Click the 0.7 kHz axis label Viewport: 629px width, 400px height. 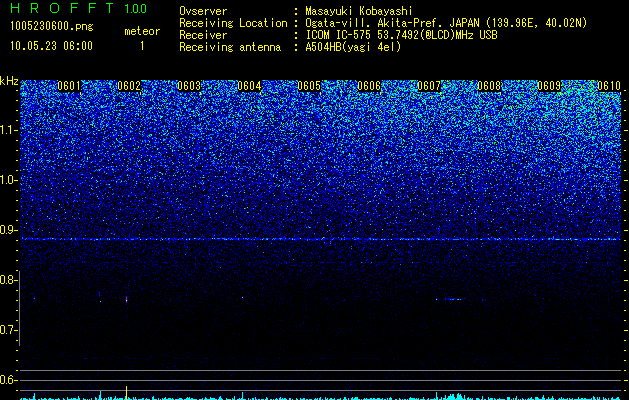tap(9, 330)
